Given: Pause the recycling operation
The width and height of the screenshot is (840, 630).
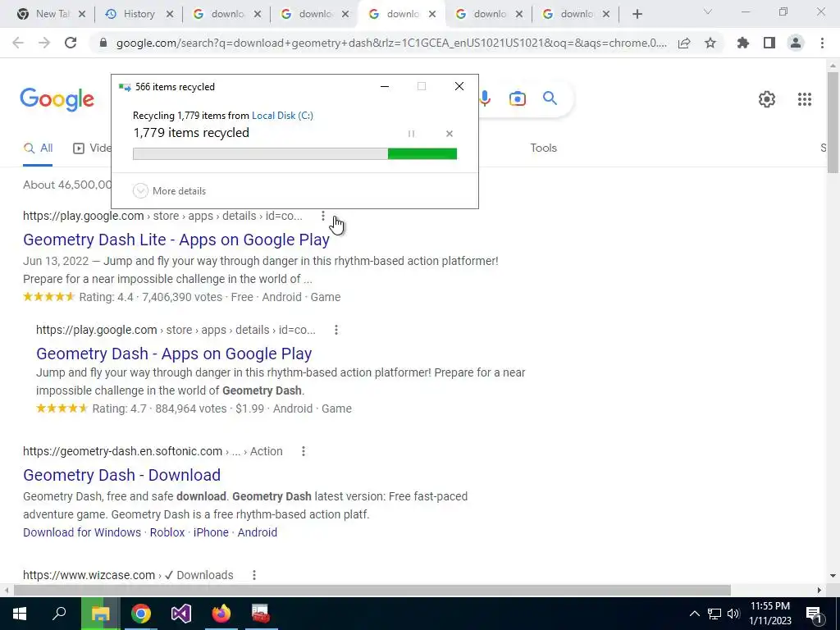Looking at the screenshot, I should (x=411, y=134).
